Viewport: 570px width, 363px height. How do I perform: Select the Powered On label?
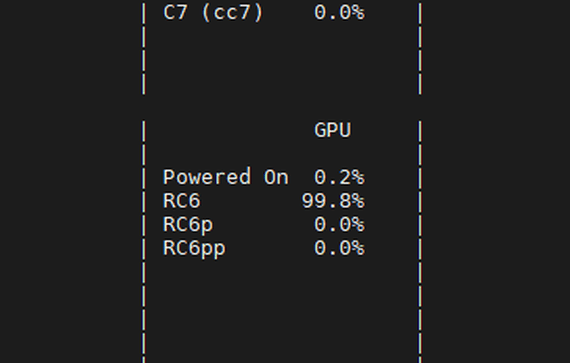point(226,177)
